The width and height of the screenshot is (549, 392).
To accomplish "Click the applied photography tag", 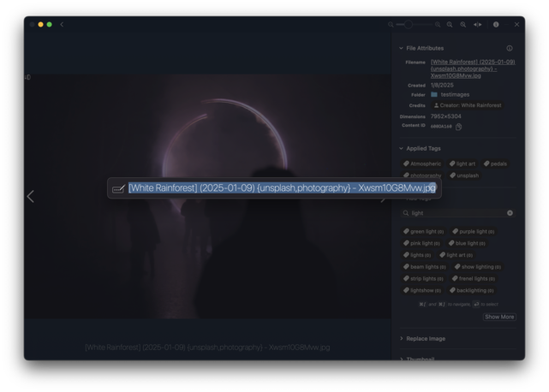I will point(422,175).
